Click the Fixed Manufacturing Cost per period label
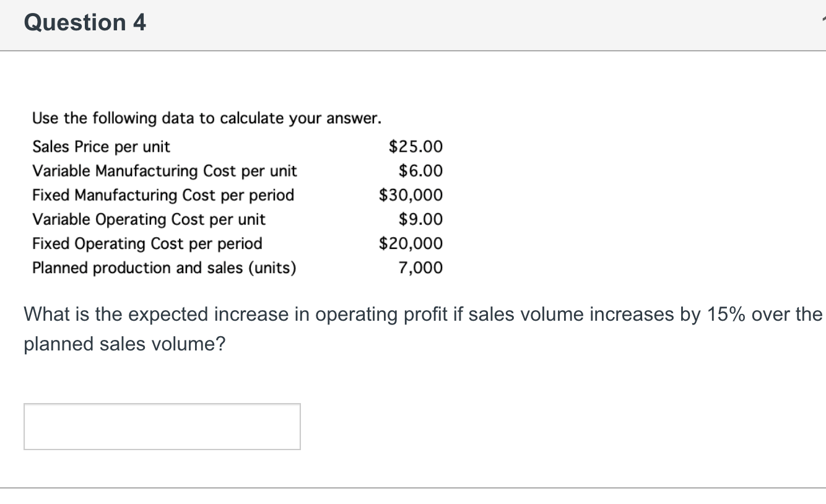Image resolution: width=826 pixels, height=504 pixels. click(162, 195)
